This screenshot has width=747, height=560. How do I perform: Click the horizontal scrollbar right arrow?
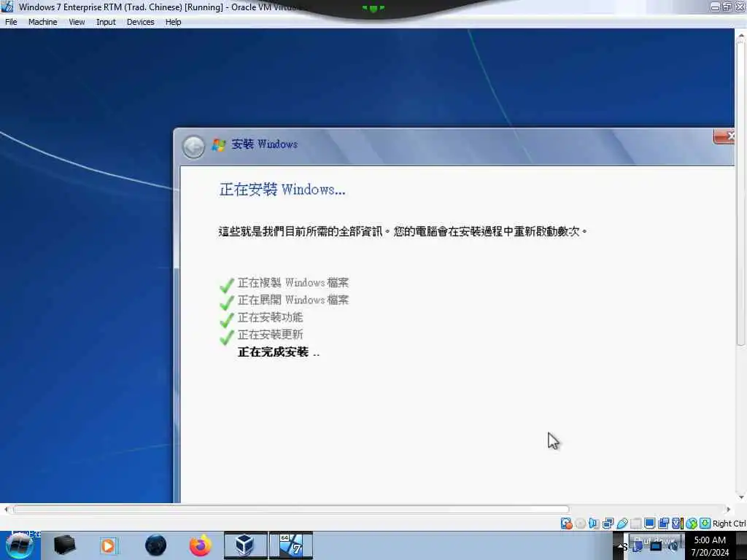click(x=729, y=510)
